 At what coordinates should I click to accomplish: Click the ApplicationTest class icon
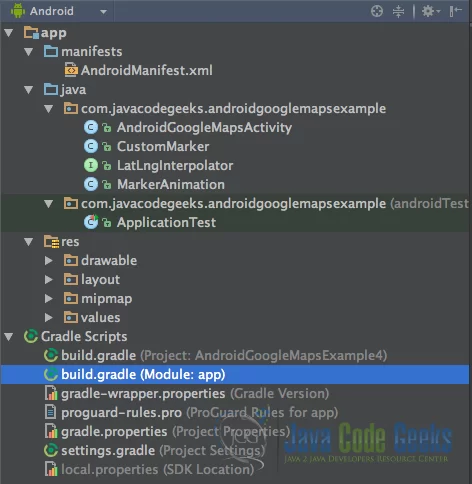(x=91, y=222)
